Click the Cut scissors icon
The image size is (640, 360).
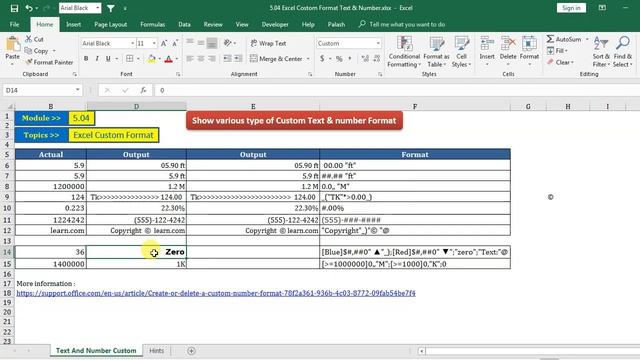[x=28, y=39]
